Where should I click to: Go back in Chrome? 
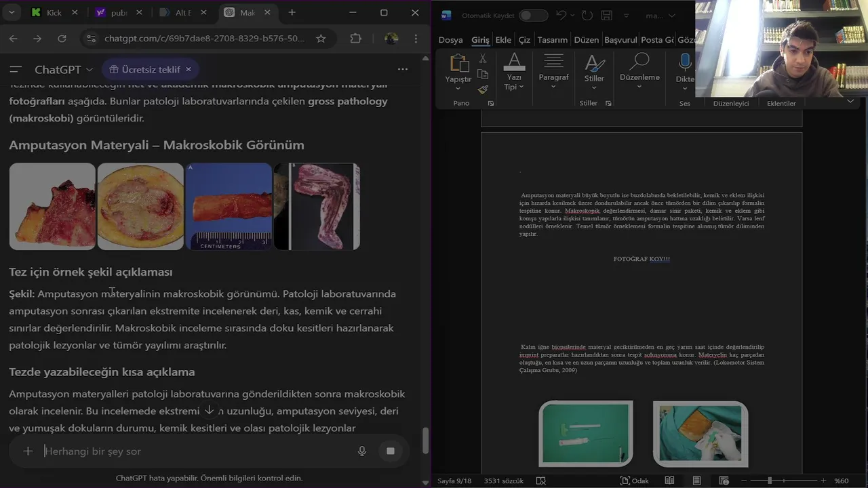[x=14, y=39]
